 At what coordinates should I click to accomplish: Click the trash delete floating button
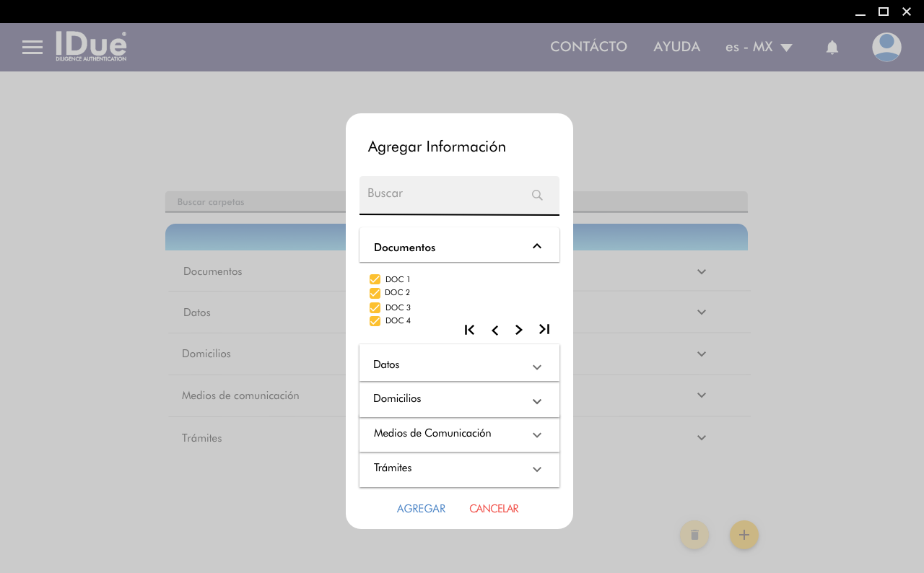(694, 535)
